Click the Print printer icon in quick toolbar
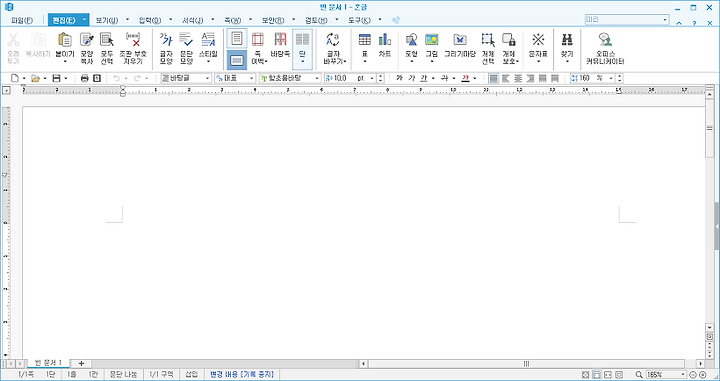 [x=84, y=78]
